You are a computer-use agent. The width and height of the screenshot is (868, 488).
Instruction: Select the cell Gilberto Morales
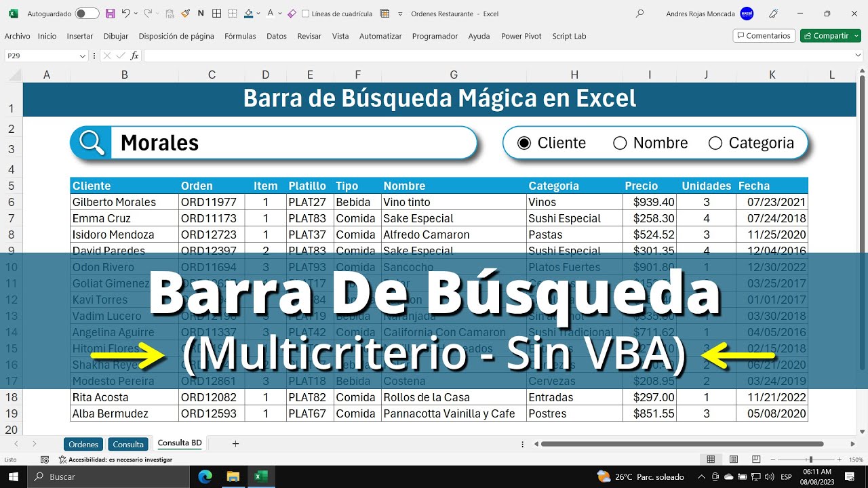coord(124,202)
